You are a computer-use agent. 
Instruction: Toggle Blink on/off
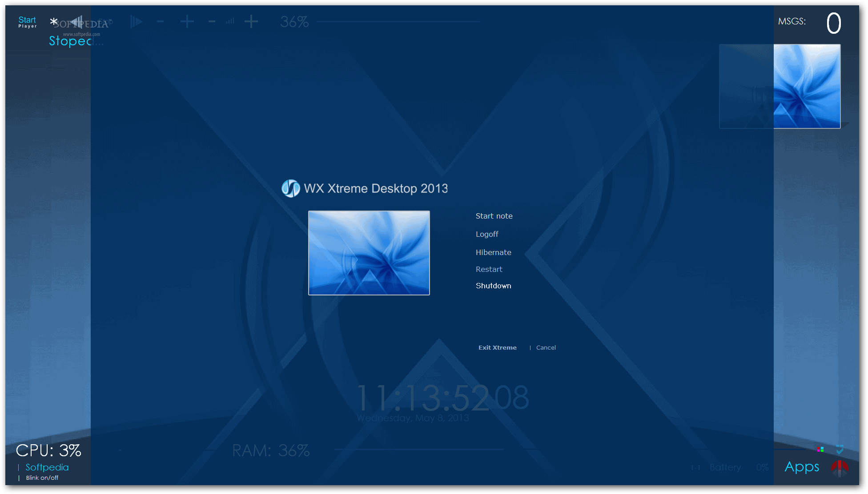click(42, 478)
